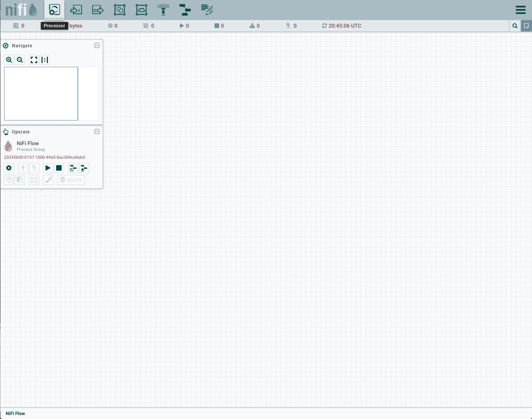Image resolution: width=532 pixels, height=419 pixels.
Task: Click the running components count indicator
Action: pos(184,26)
